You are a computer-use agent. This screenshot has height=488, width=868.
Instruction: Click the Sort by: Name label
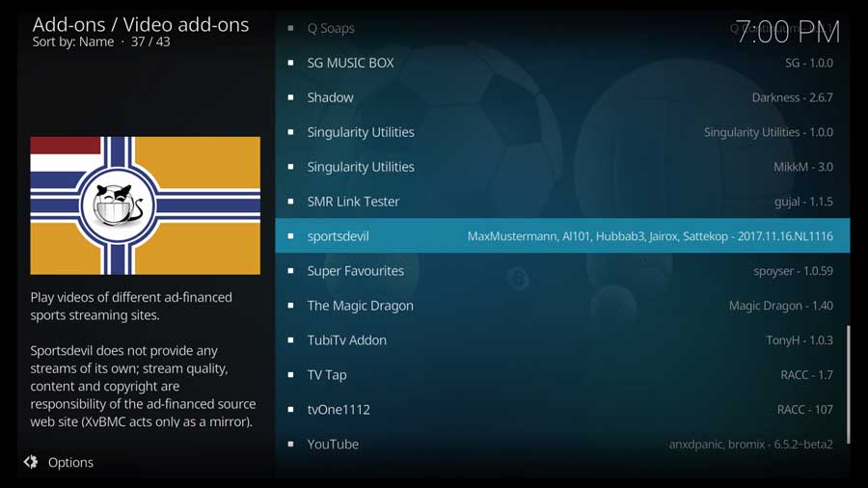[73, 42]
